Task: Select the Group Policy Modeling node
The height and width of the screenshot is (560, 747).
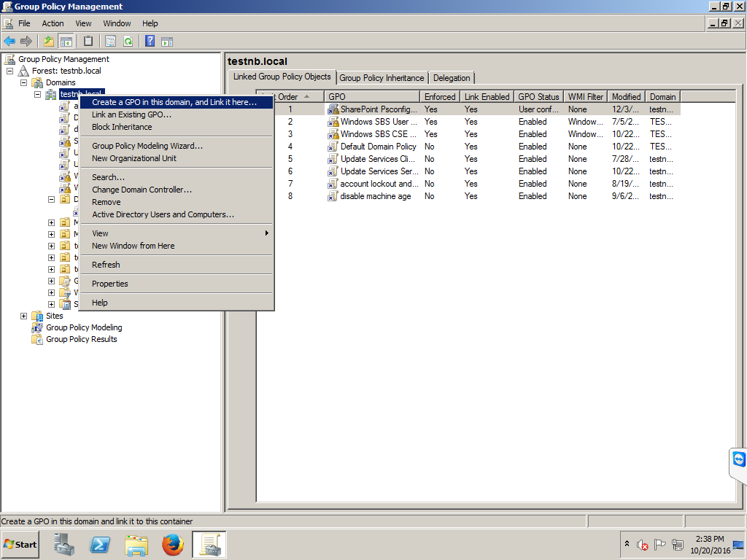Action: [84, 327]
